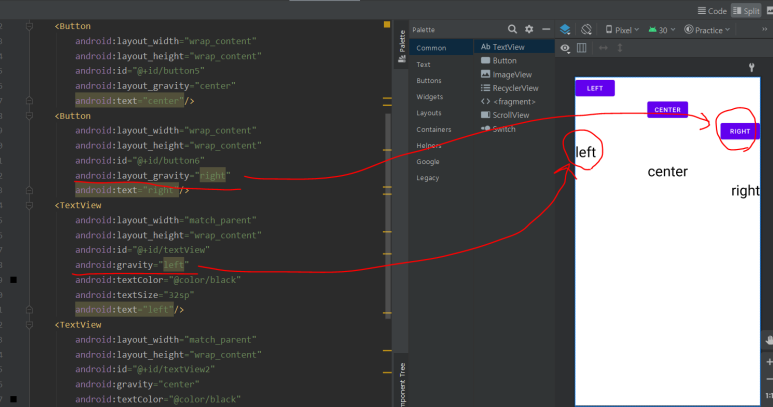Click the double-arrow toolbar overflow
The image size is (773, 407).
[765, 30]
